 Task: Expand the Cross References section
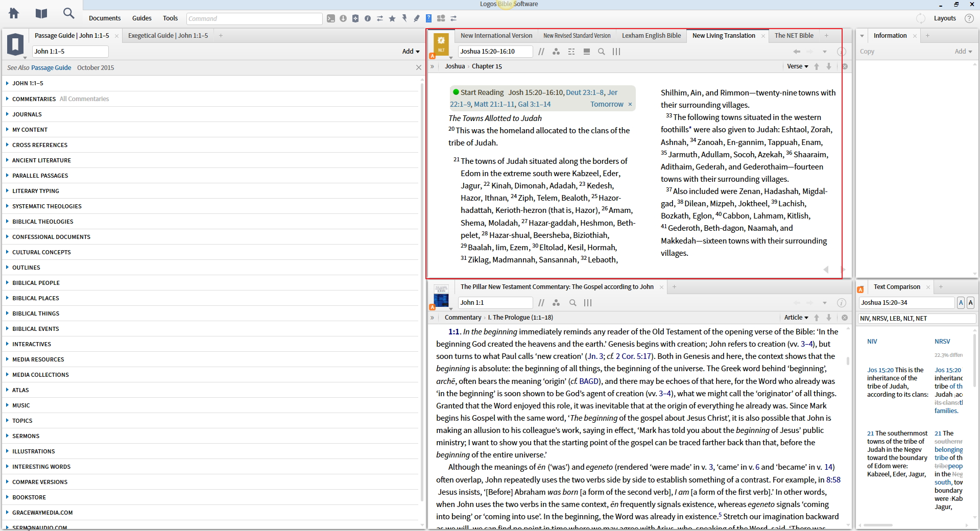pos(7,144)
